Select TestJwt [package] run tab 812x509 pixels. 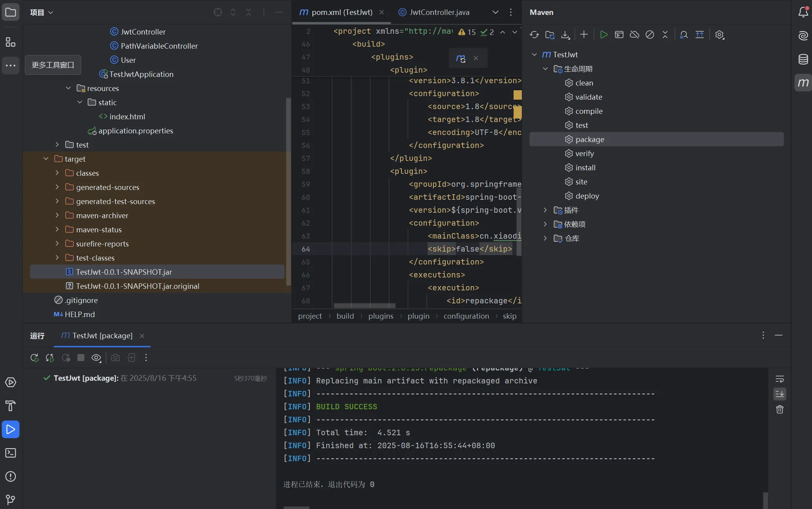[x=102, y=336]
